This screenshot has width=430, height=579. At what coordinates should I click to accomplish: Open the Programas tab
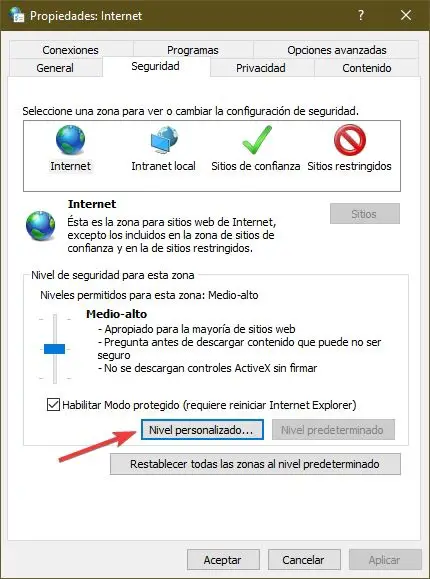[x=192, y=50]
